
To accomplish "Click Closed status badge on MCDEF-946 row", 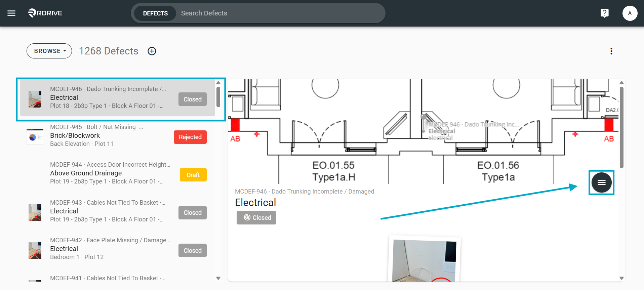I will pyautogui.click(x=193, y=99).
